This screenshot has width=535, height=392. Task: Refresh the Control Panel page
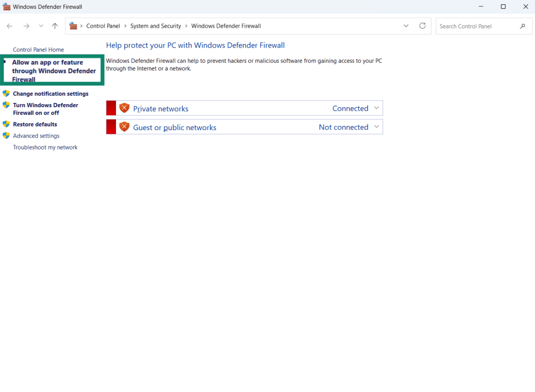point(422,26)
